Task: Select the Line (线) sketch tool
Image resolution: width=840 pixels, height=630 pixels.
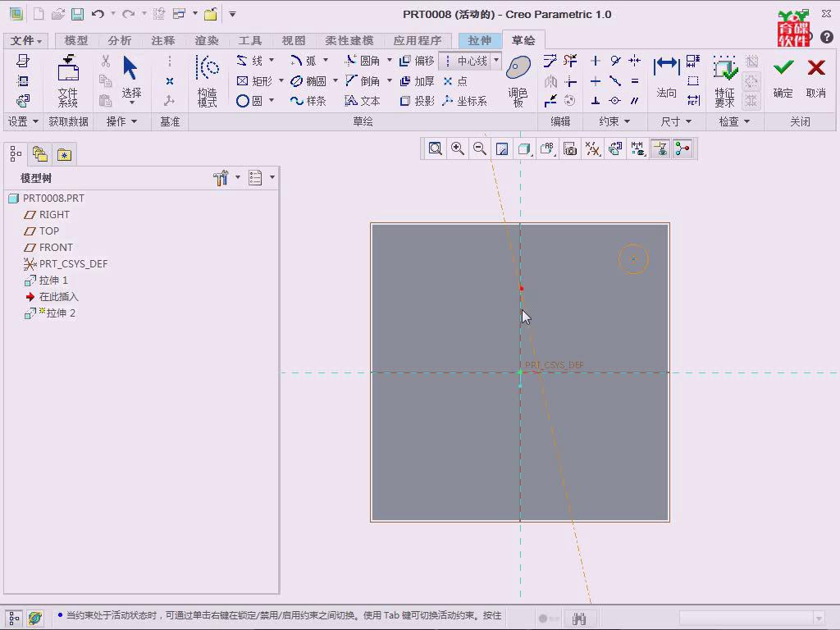Action: click(249, 61)
